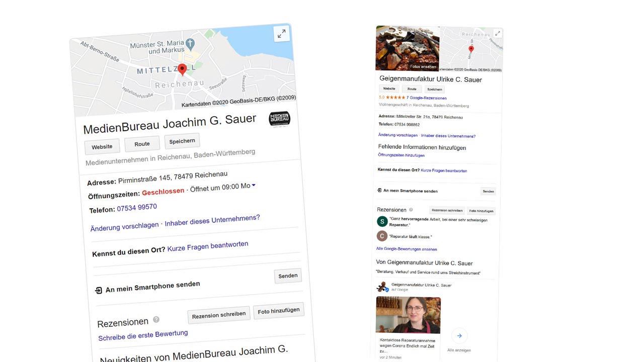
Task: Click Rezension schreiben in MedienBureau card
Action: coord(219,315)
